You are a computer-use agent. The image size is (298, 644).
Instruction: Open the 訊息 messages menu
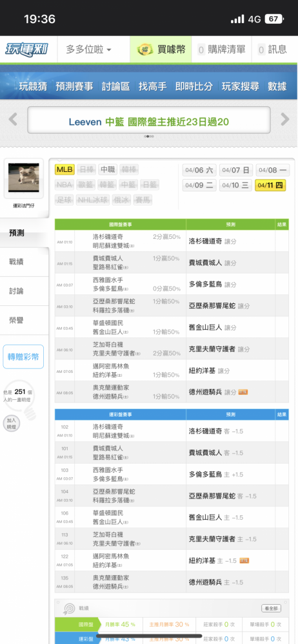click(272, 50)
